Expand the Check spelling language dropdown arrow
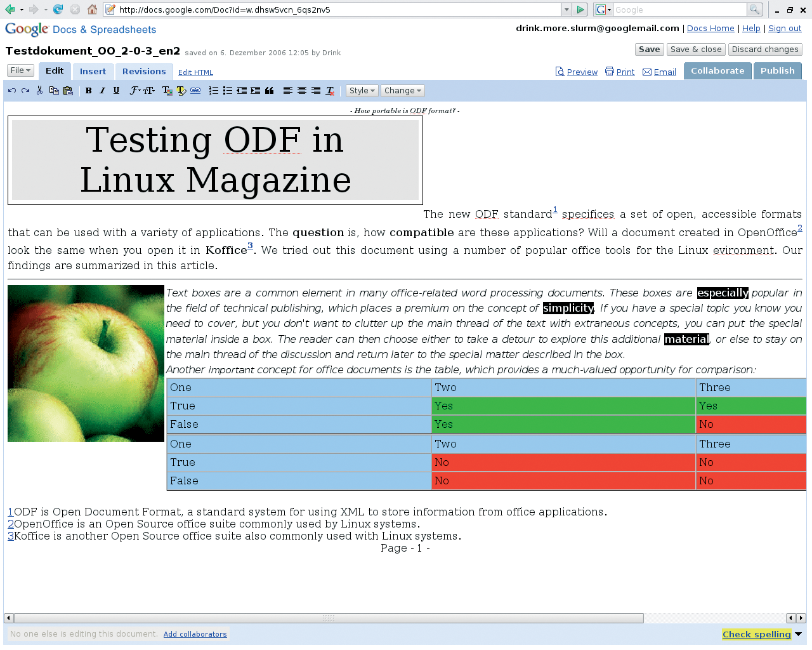The width and height of the screenshot is (812, 650). [x=798, y=634]
